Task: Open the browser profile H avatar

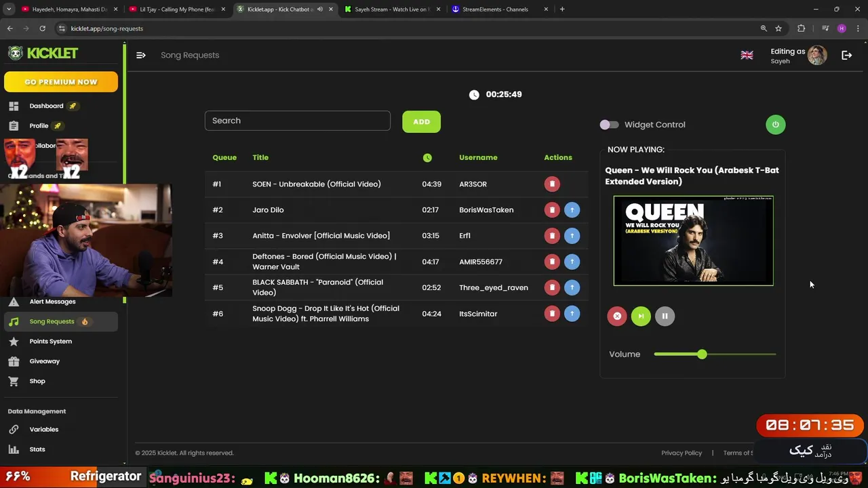Action: point(842,28)
